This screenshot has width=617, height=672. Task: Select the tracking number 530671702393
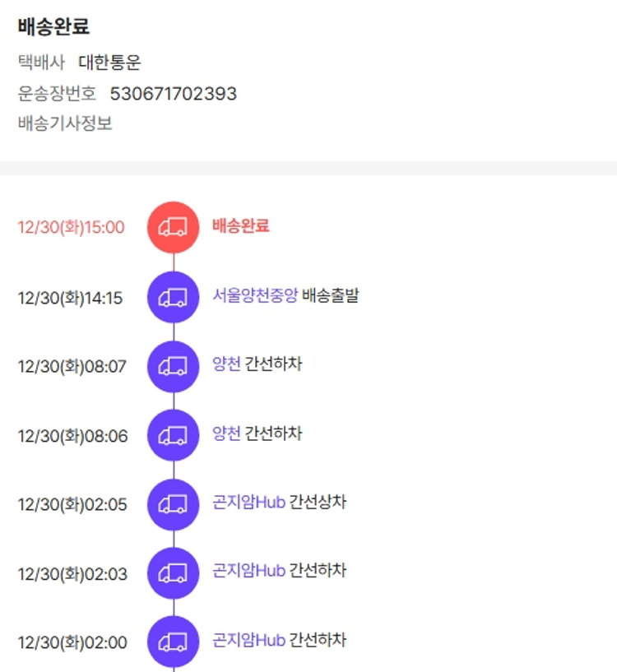[x=173, y=94]
